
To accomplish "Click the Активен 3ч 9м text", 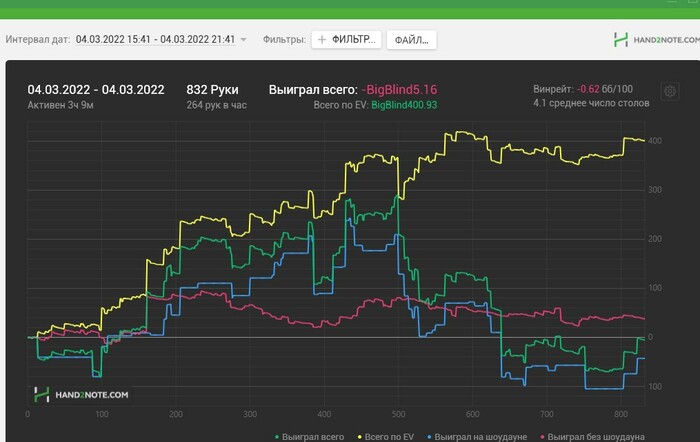I will (x=60, y=105).
